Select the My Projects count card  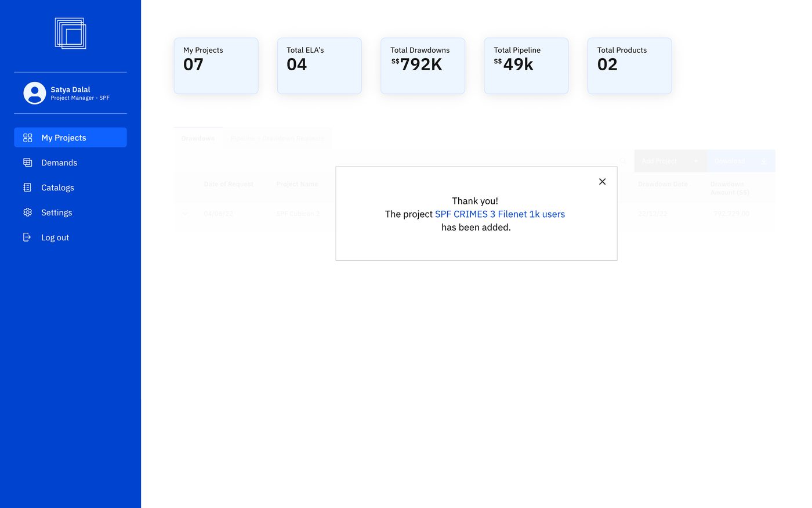tap(216, 66)
